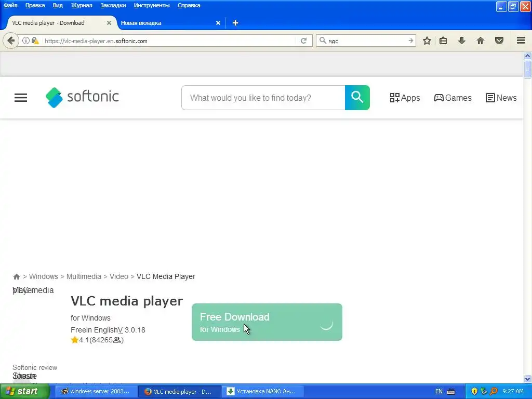The height and width of the screenshot is (399, 532).
Task: Open the Вид menu
Action: (58, 5)
